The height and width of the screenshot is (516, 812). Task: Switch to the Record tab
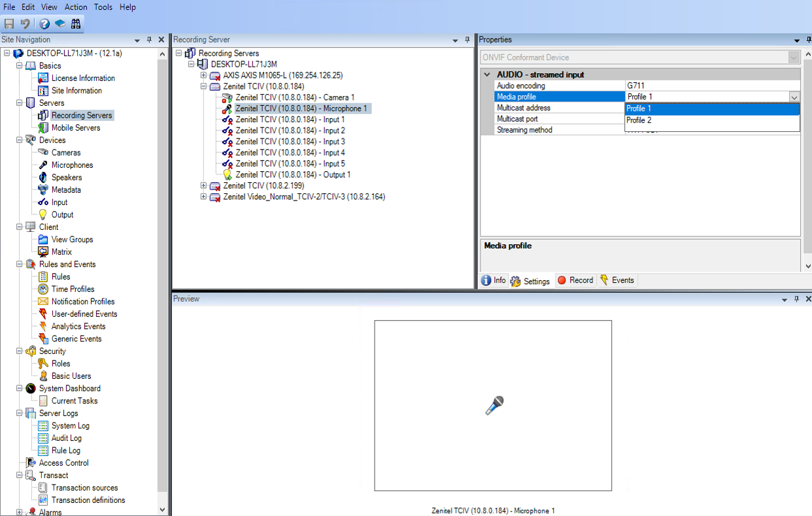tap(575, 280)
